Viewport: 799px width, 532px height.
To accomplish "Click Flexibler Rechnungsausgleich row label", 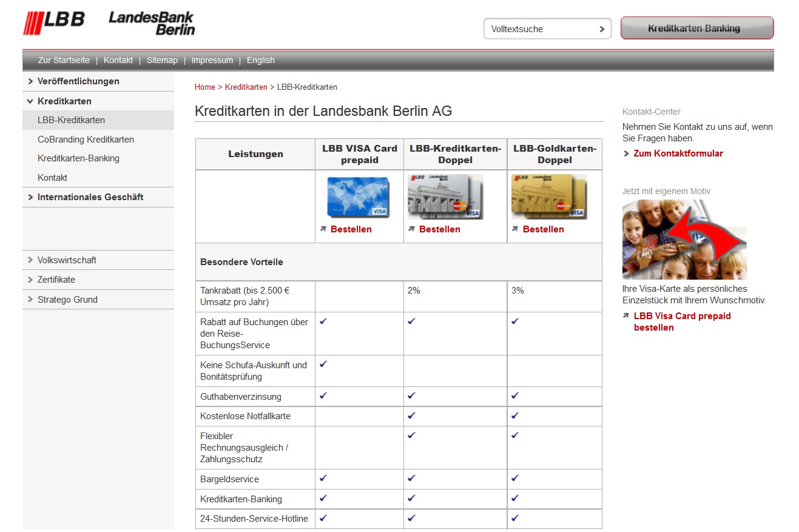I will pos(244,448).
